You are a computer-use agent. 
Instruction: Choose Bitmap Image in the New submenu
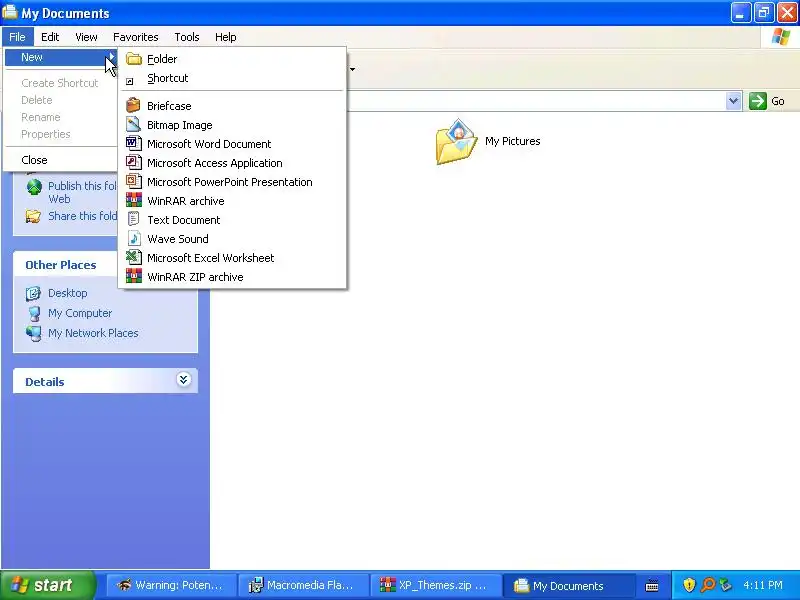click(233, 125)
